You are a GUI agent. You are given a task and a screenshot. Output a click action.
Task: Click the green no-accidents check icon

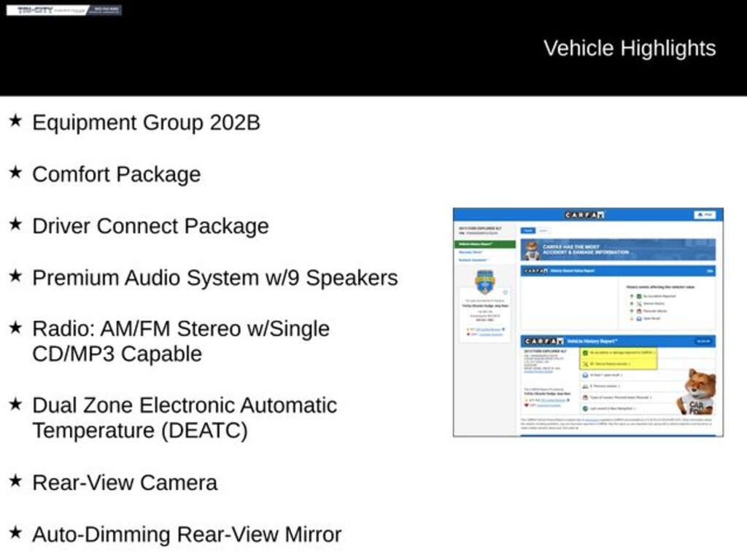pos(585,352)
